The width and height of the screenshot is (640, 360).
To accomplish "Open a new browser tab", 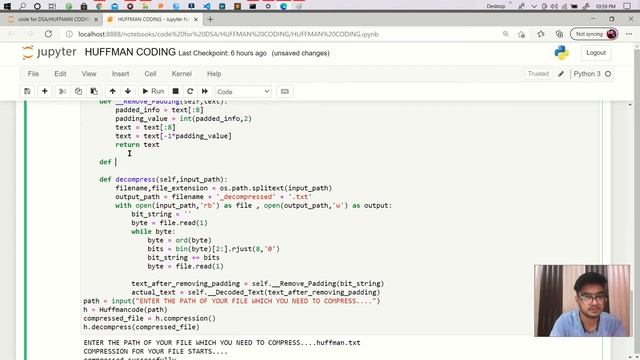I will (210, 19).
